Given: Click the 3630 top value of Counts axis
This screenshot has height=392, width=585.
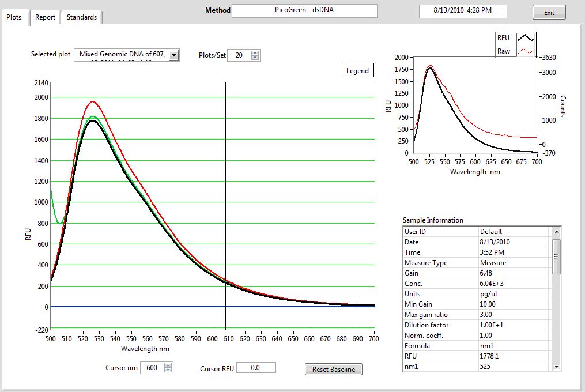Looking at the screenshot, I should 549,58.
